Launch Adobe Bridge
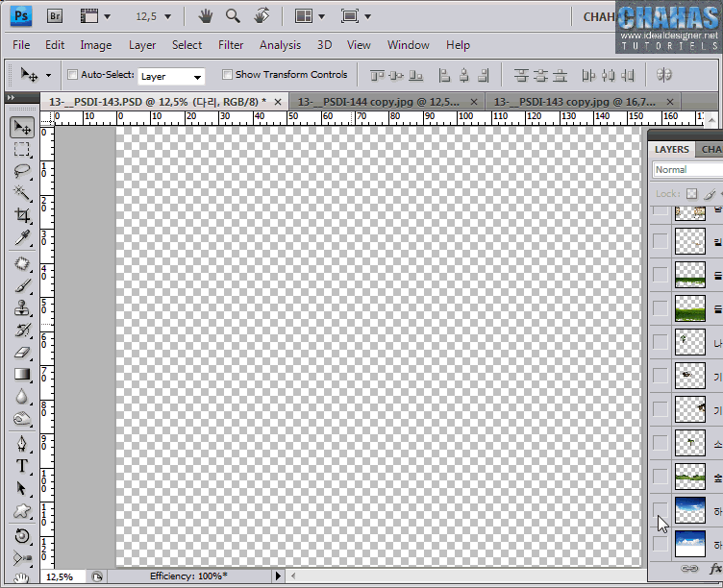723x588 pixels. [x=55, y=16]
